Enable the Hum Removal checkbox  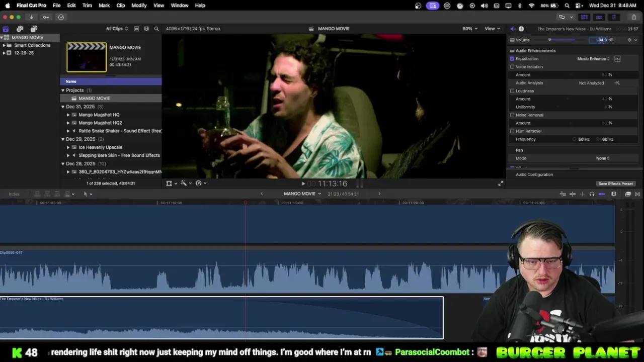512,131
